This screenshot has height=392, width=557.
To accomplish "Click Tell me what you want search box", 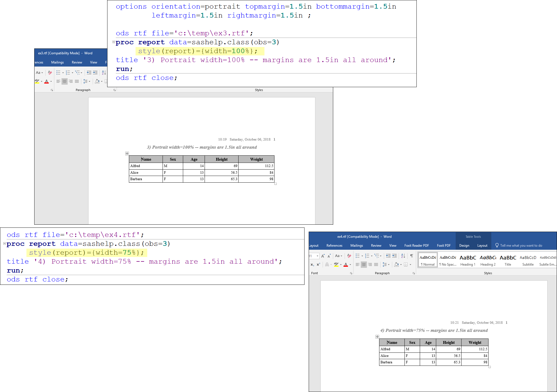I will (519, 245).
